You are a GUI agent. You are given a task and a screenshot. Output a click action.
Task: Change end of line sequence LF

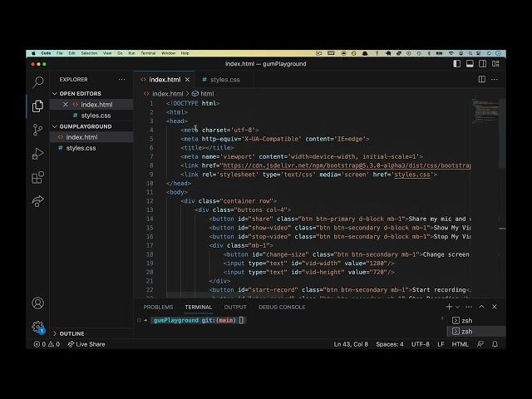tap(441, 344)
